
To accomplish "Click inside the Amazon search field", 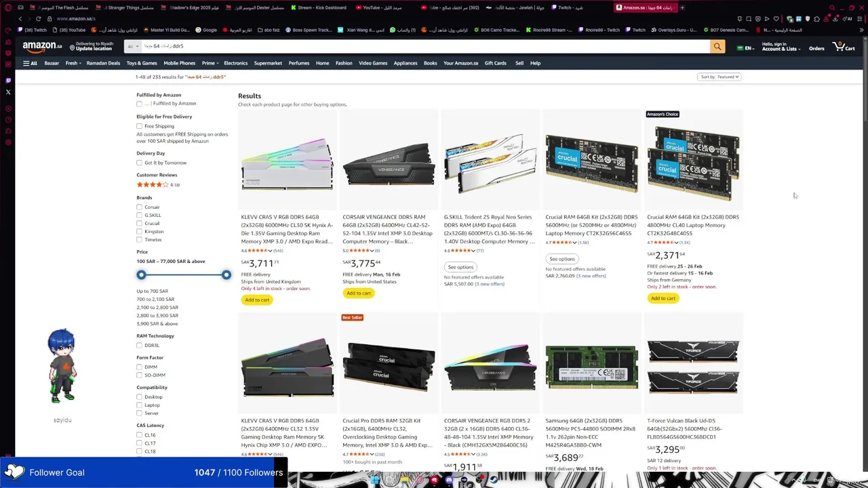I will [x=425, y=46].
